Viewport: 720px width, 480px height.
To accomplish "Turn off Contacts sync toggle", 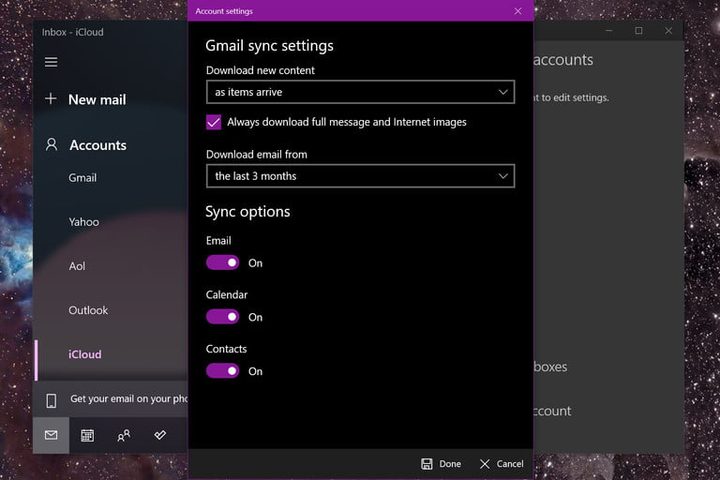I will [x=223, y=371].
